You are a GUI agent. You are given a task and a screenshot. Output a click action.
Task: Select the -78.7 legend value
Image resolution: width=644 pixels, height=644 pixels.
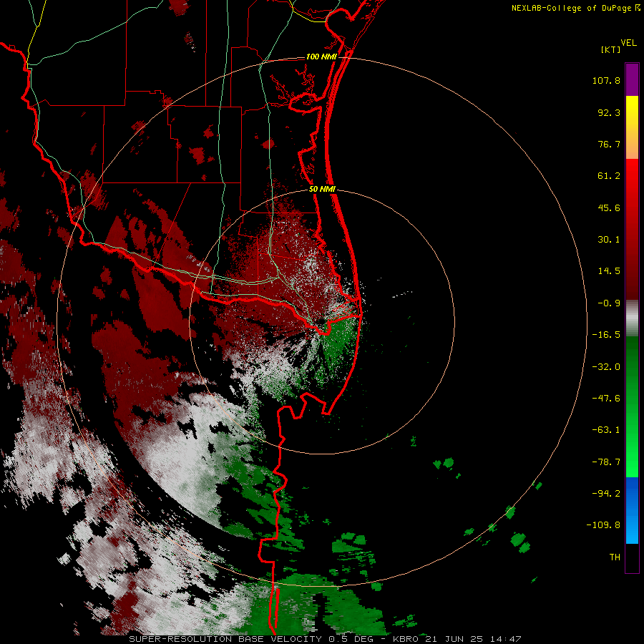point(606,462)
